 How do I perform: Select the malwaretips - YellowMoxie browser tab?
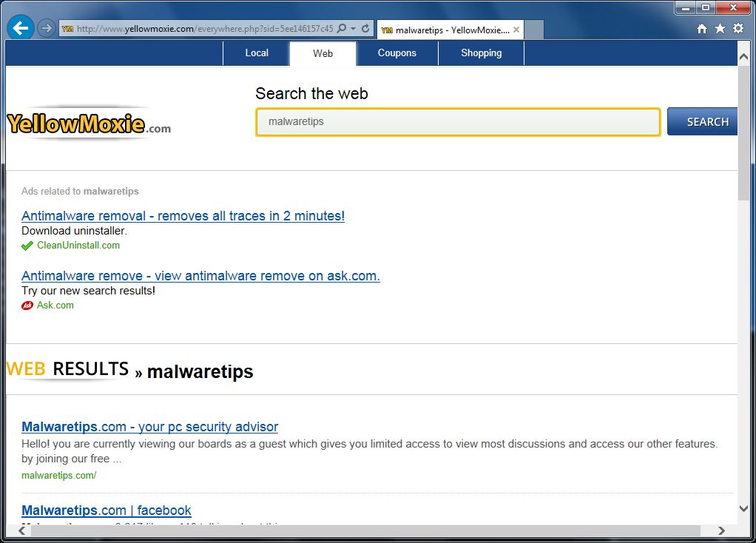coord(450,30)
